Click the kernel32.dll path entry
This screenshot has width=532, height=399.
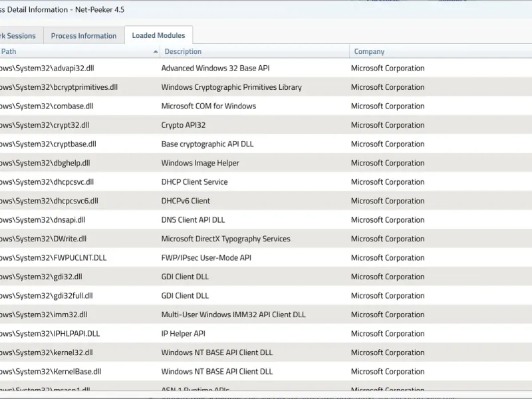[x=46, y=353]
